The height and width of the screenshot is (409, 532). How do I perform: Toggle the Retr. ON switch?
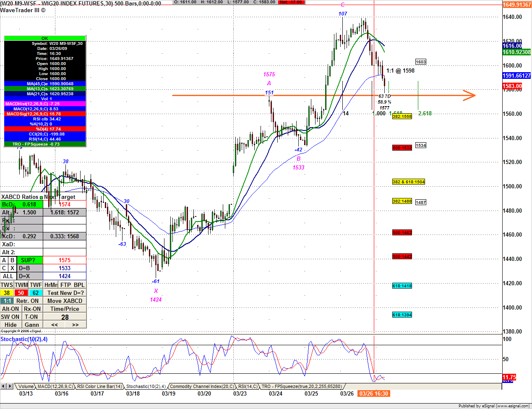point(27,301)
